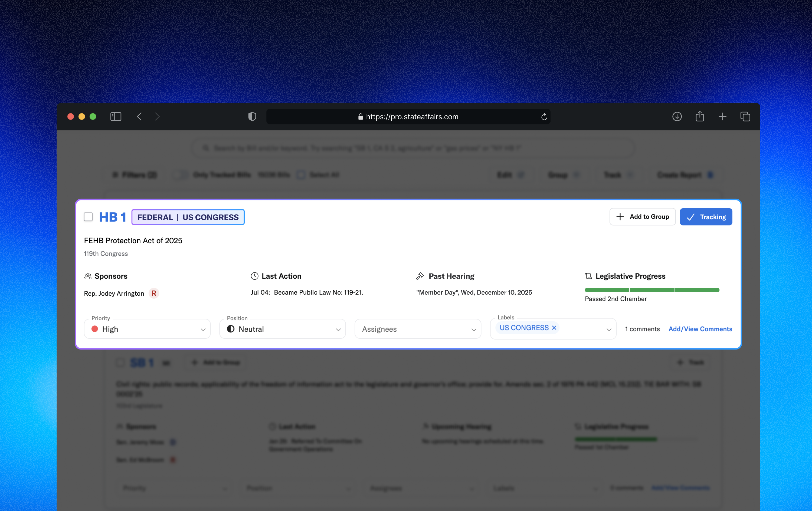This screenshot has width=812, height=511.
Task: Open the Assignees dropdown
Action: pyautogui.click(x=417, y=329)
